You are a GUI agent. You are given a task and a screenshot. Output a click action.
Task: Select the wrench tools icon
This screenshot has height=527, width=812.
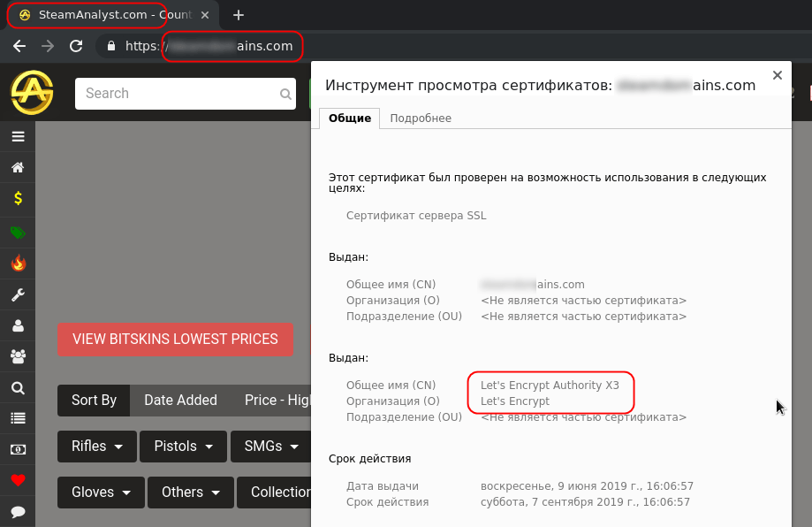19,294
